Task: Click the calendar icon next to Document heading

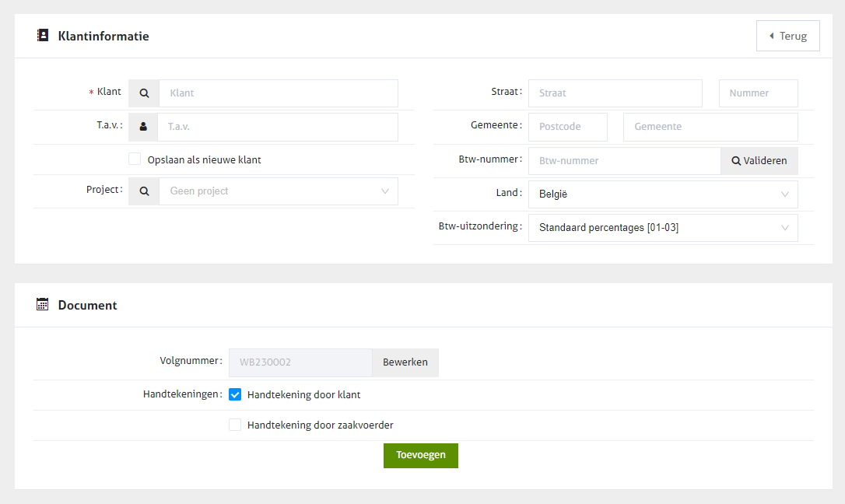Action: (x=43, y=305)
